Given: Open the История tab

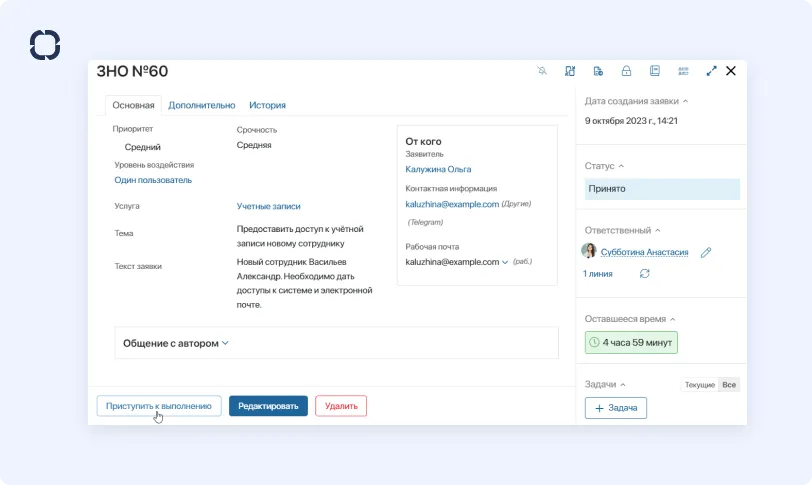Looking at the screenshot, I should 267,105.
